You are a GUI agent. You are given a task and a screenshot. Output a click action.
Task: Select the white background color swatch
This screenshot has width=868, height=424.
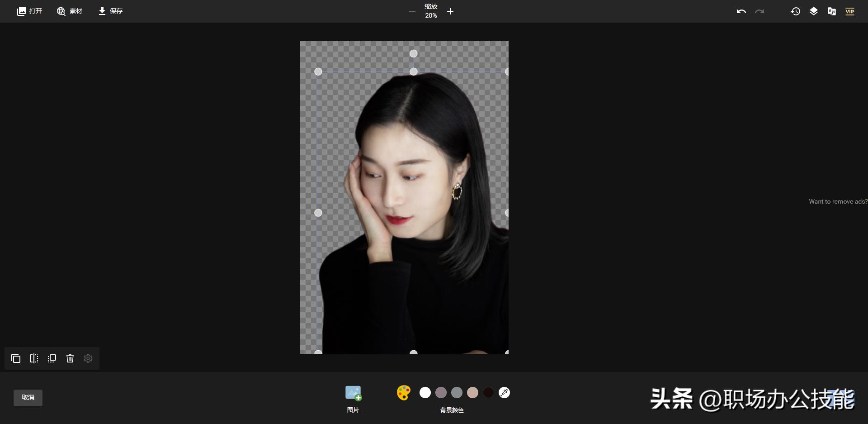pyautogui.click(x=425, y=393)
